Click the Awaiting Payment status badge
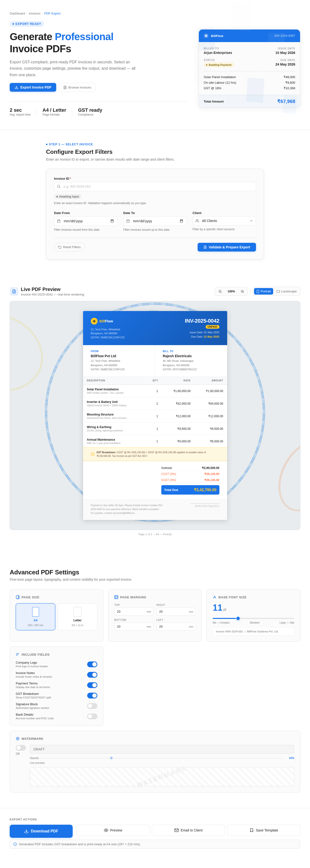The image size is (310, 868). click(x=219, y=65)
